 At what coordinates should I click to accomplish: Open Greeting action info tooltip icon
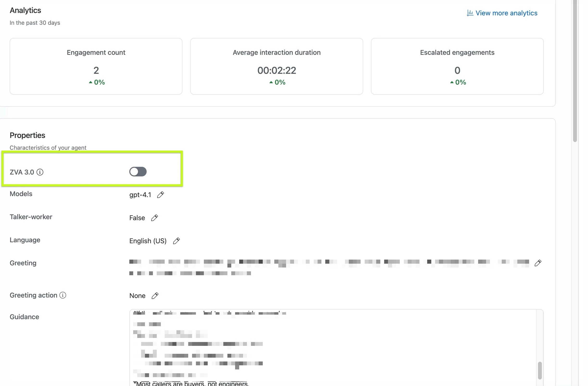pos(63,295)
